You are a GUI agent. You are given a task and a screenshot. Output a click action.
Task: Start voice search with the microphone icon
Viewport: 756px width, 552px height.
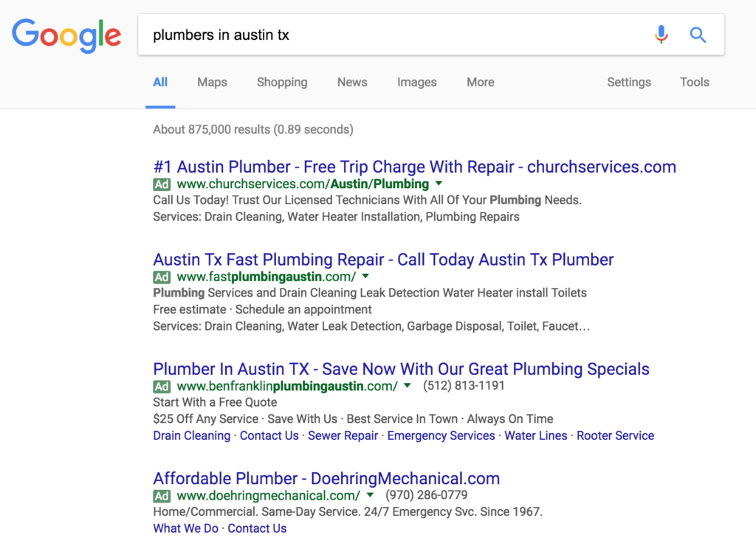661,35
